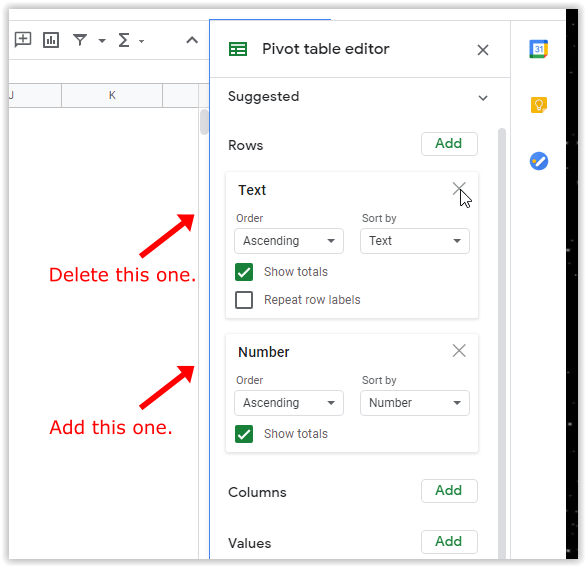Screen dimensions: 586x567
Task: Select the column K header
Action: pyautogui.click(x=112, y=95)
